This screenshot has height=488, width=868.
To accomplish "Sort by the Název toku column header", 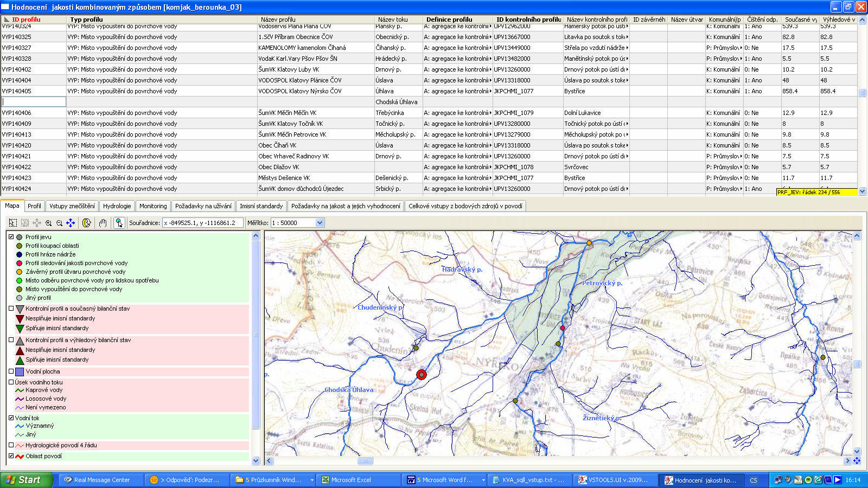I will pos(398,20).
